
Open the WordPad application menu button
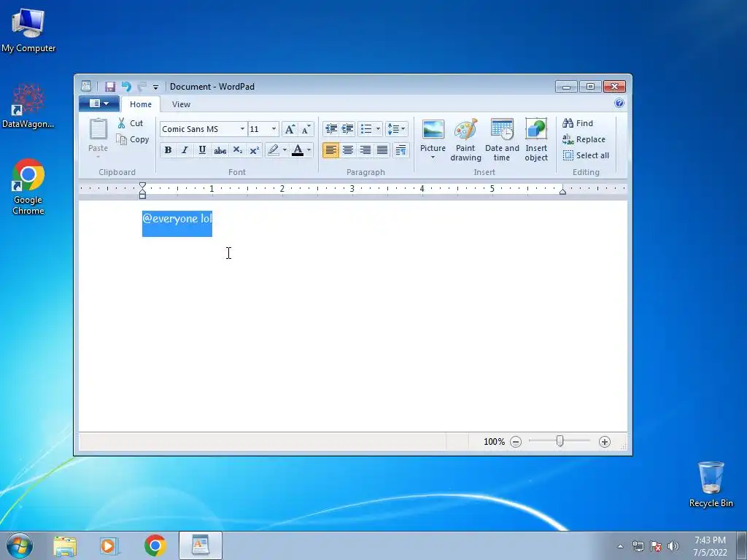pos(99,104)
